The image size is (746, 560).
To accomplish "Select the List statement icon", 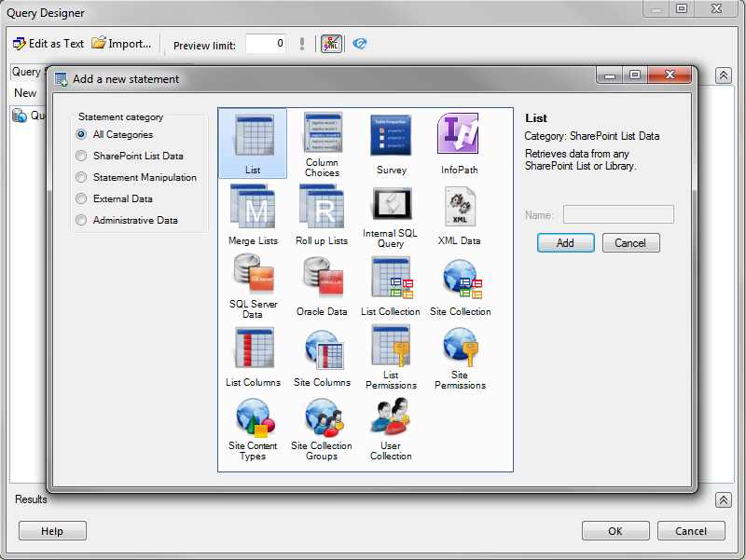I will (x=252, y=138).
